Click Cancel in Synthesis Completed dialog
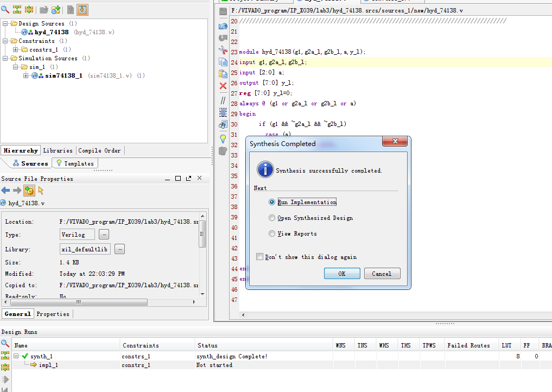 (x=382, y=274)
